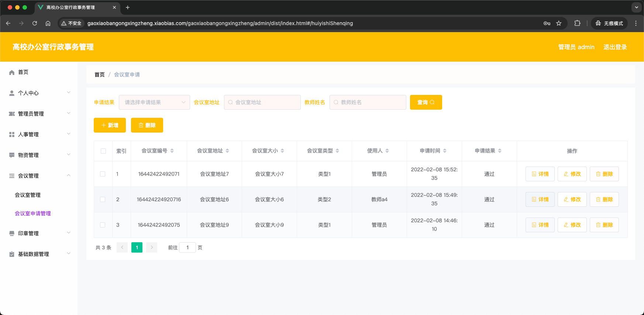View 详情 for 会议室地址7 row
644x315 pixels.
click(540, 174)
